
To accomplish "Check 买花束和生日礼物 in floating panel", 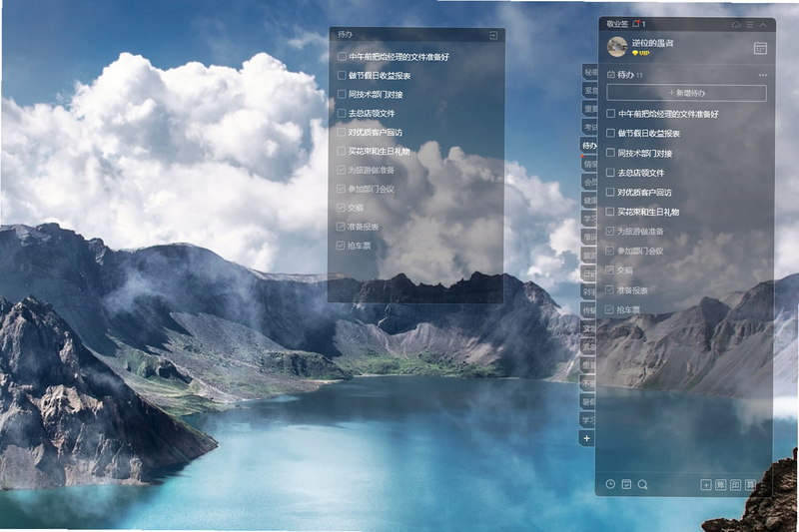I will click(342, 151).
